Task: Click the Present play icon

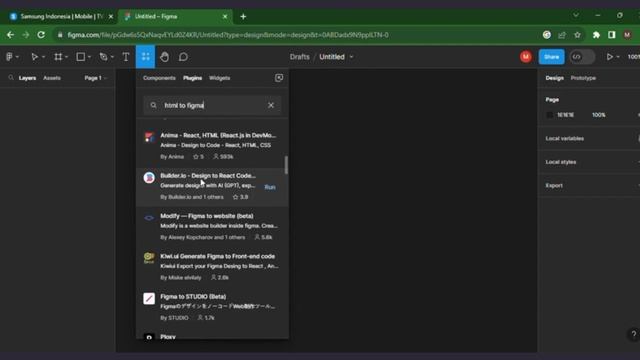Action: click(609, 57)
